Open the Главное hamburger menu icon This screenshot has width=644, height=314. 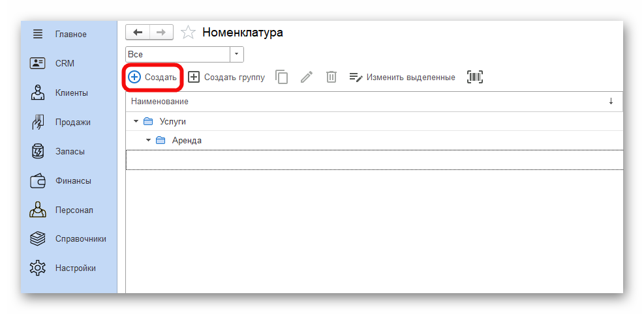(38, 34)
